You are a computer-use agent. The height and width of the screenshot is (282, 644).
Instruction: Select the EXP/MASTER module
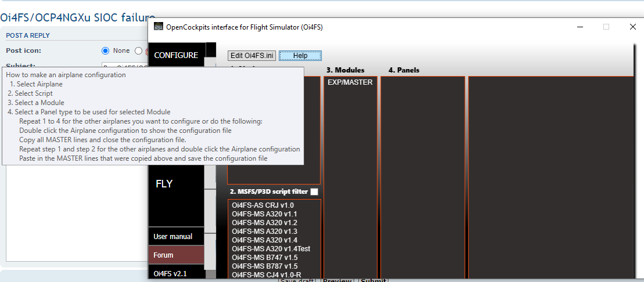point(350,82)
